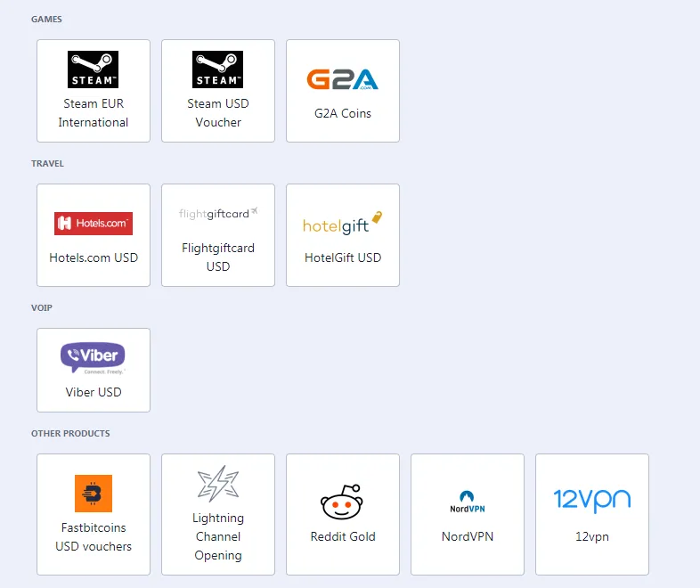Screen dimensions: 700x588
Task: Click the TRAVEL section heading
Action: (x=47, y=163)
